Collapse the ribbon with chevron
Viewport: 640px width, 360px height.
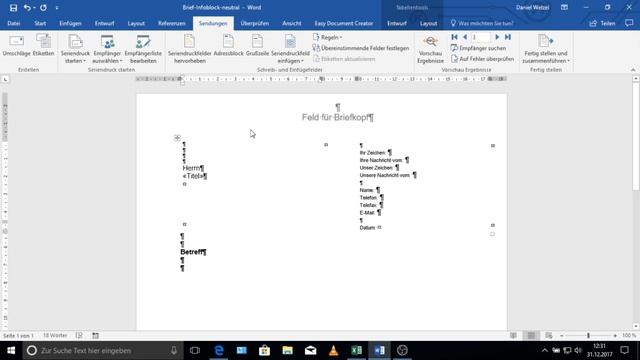coord(633,70)
